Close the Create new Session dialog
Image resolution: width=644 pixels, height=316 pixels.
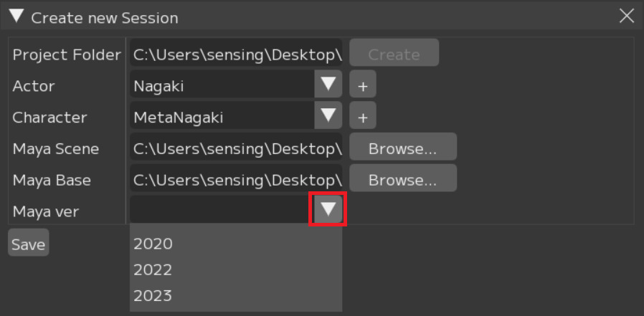tap(626, 16)
